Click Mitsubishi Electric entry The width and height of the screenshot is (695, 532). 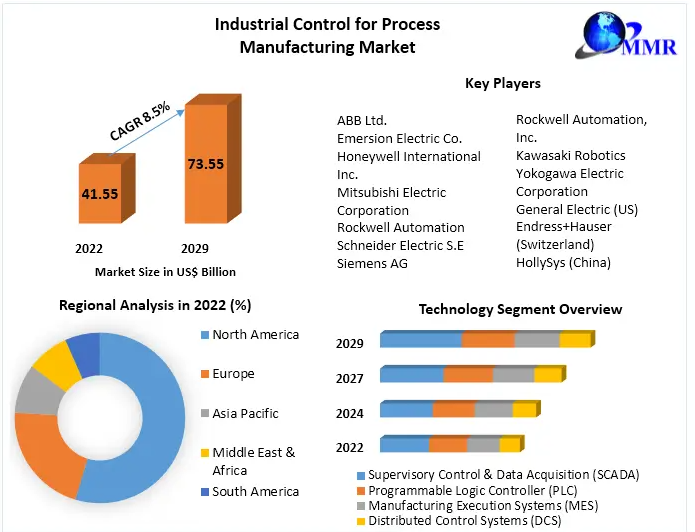[391, 201]
